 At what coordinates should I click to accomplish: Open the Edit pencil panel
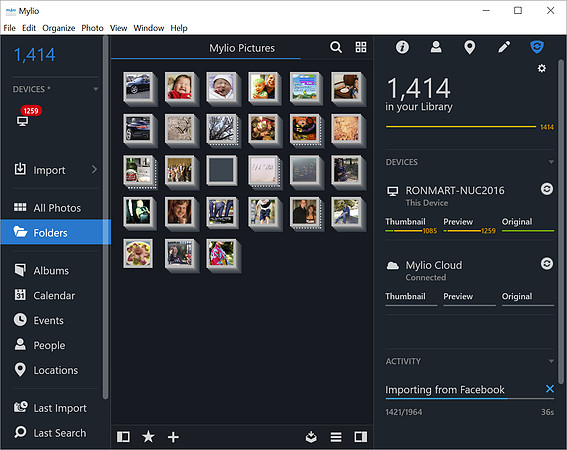pos(504,47)
